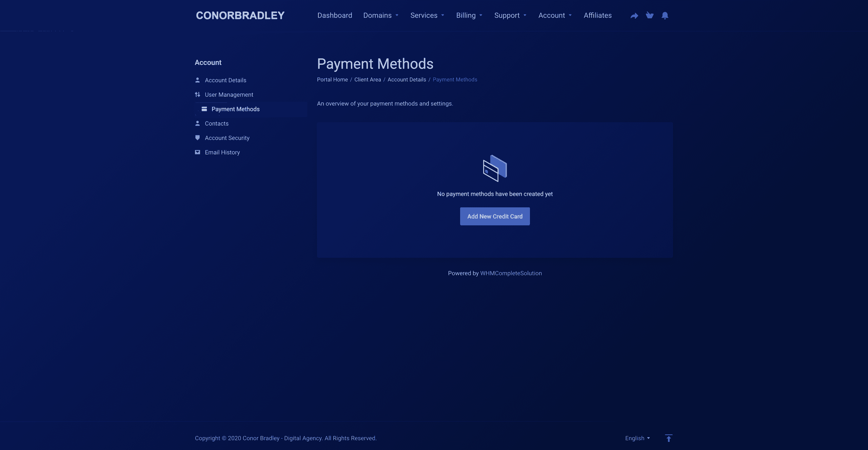
Task: Click the share arrow icon in header
Action: (634, 16)
